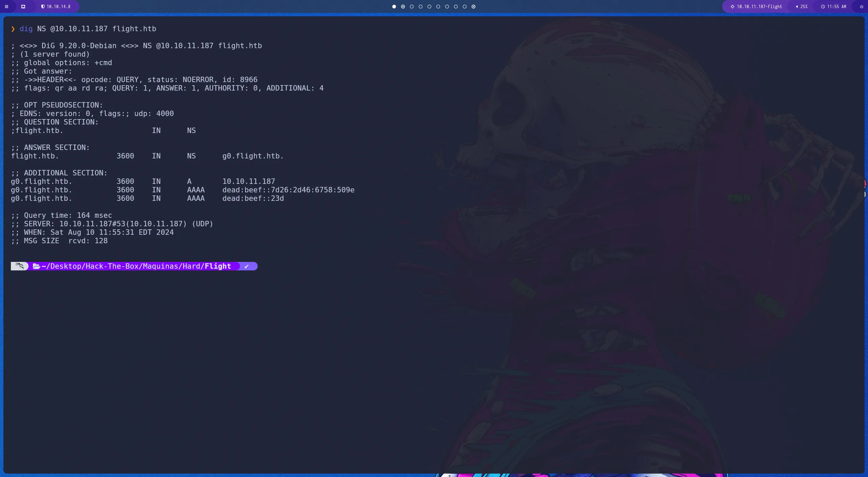The height and width of the screenshot is (477, 868).
Task: Click the ethernet network icon
Action: 24,6
